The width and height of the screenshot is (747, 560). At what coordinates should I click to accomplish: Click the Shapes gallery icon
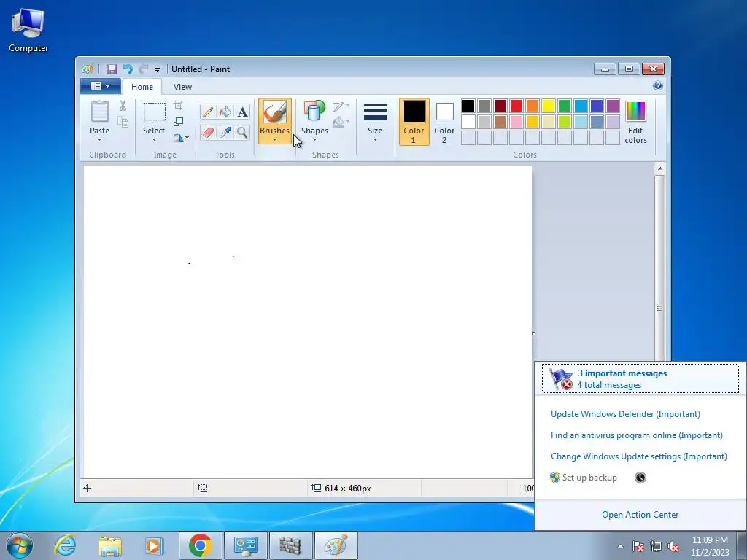[314, 112]
